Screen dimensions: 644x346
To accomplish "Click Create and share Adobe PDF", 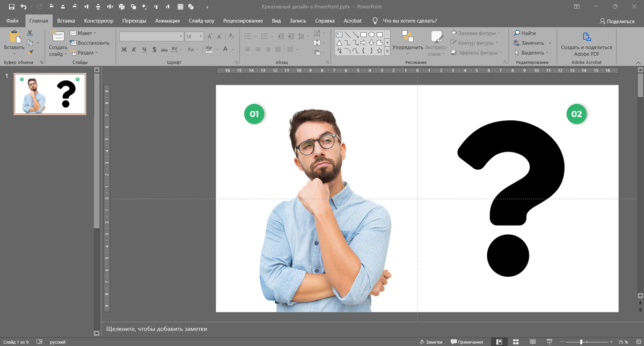I will point(587,43).
